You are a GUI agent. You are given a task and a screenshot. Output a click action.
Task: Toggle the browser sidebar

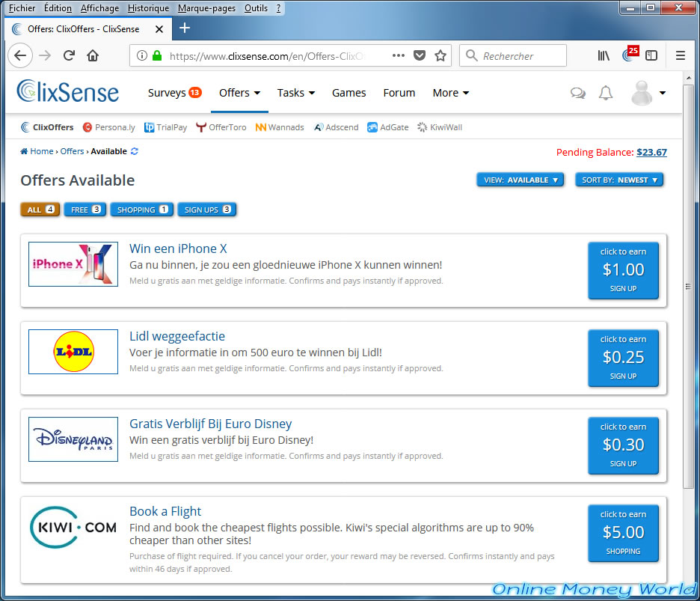[x=651, y=55]
